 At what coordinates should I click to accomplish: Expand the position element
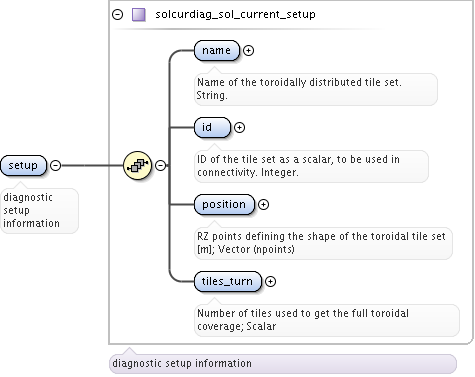coord(263,204)
